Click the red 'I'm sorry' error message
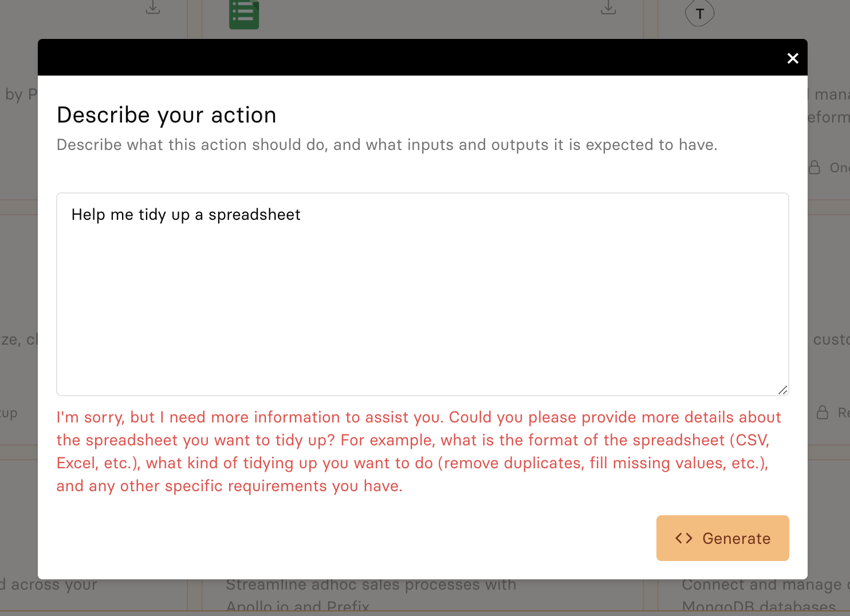The width and height of the screenshot is (850, 616). coord(419,452)
